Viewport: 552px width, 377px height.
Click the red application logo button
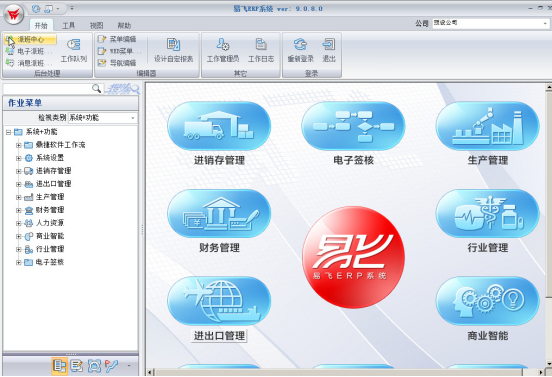click(x=13, y=15)
